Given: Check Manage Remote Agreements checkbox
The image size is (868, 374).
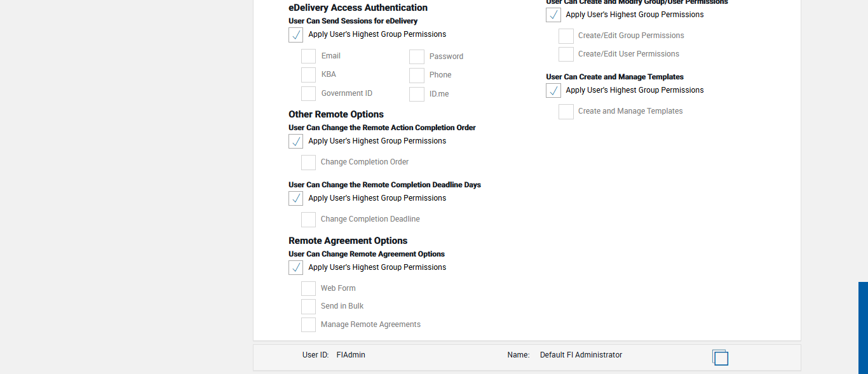Looking at the screenshot, I should pos(309,325).
